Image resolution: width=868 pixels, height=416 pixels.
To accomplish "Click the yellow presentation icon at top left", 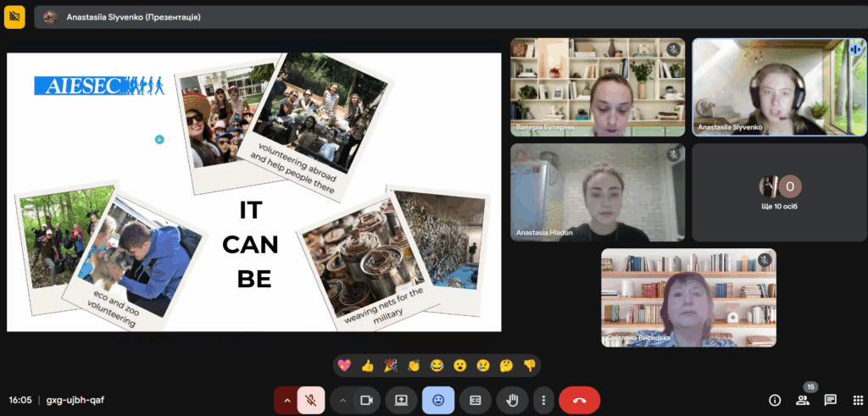I will [14, 16].
